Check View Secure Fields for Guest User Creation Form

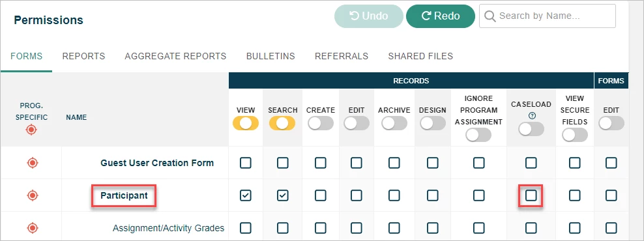[575, 163]
